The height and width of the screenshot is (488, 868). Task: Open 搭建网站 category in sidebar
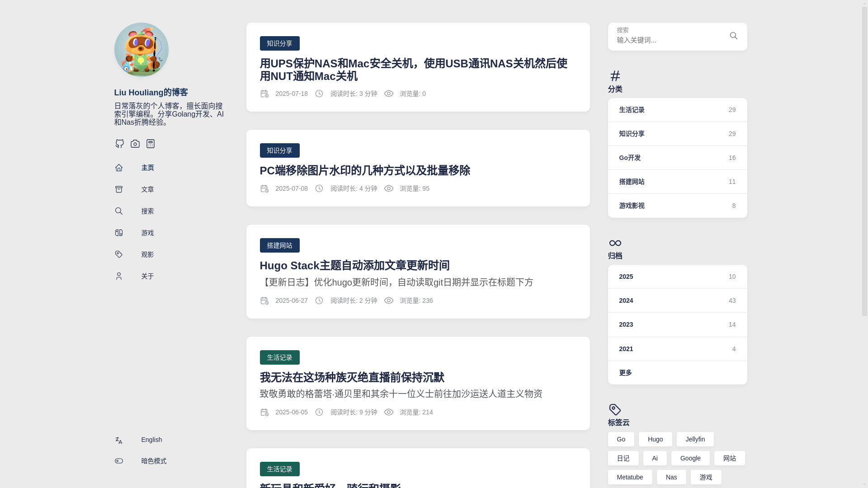point(677,182)
